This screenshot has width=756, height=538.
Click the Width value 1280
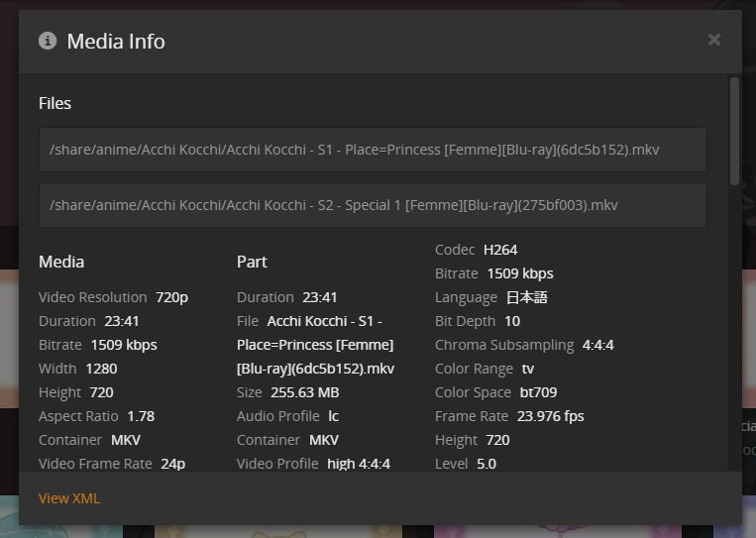(x=101, y=369)
